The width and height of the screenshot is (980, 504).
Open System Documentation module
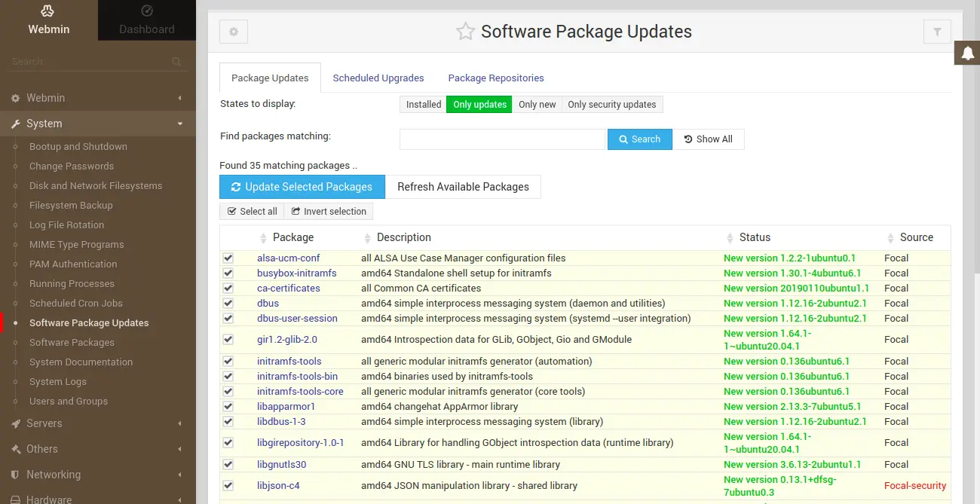click(81, 362)
